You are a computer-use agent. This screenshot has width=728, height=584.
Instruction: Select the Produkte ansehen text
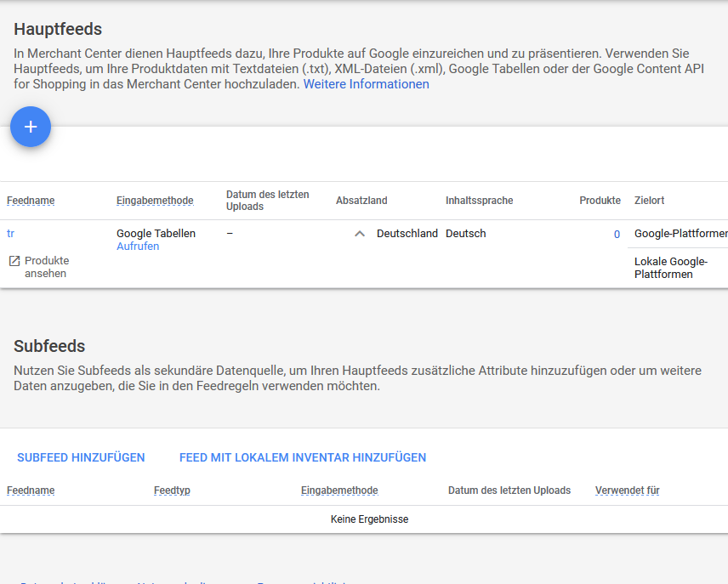point(47,267)
